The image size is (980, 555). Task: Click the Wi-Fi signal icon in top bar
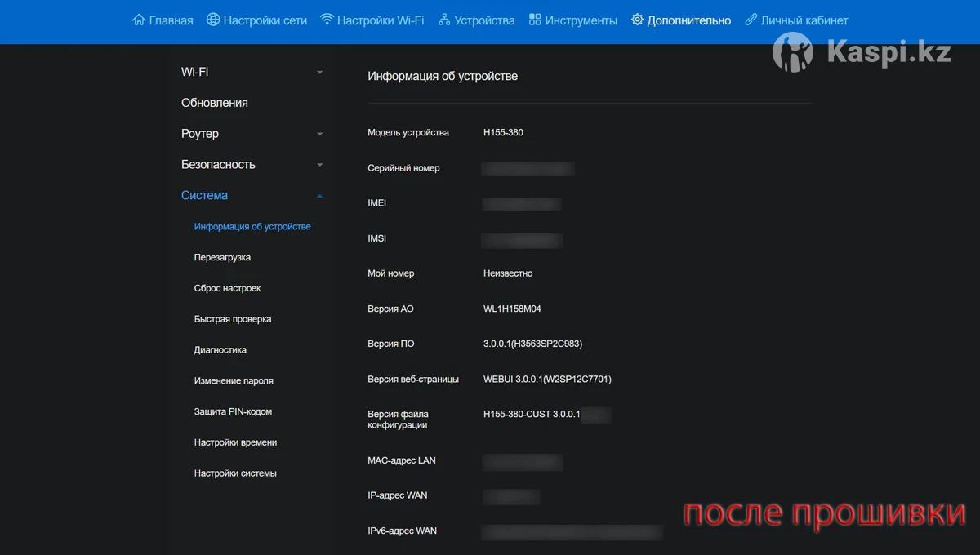[x=327, y=20]
